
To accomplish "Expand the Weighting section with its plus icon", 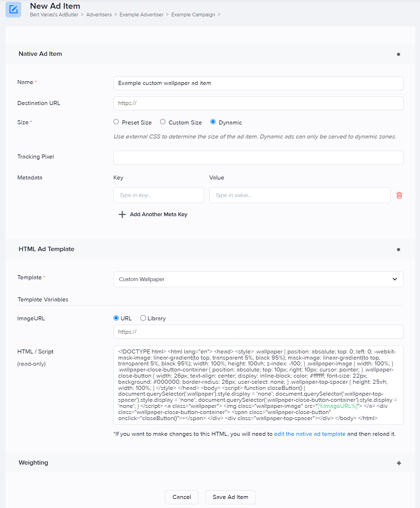I will [398, 463].
